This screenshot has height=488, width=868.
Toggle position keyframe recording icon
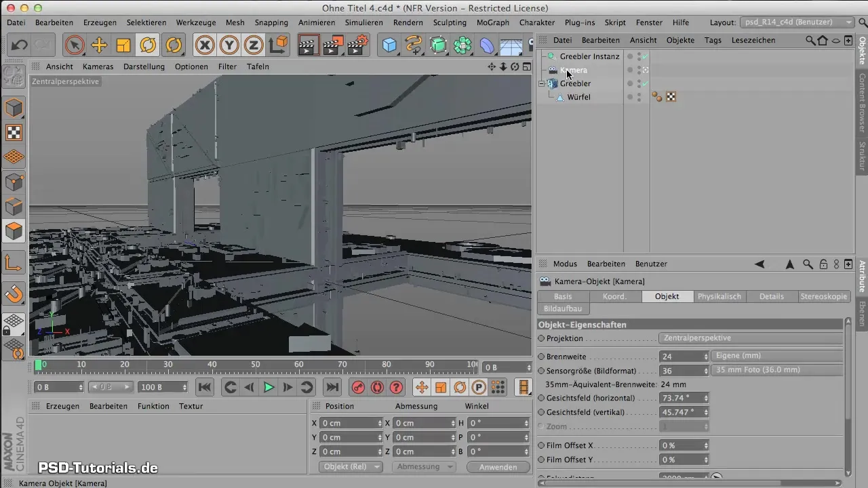click(x=422, y=387)
